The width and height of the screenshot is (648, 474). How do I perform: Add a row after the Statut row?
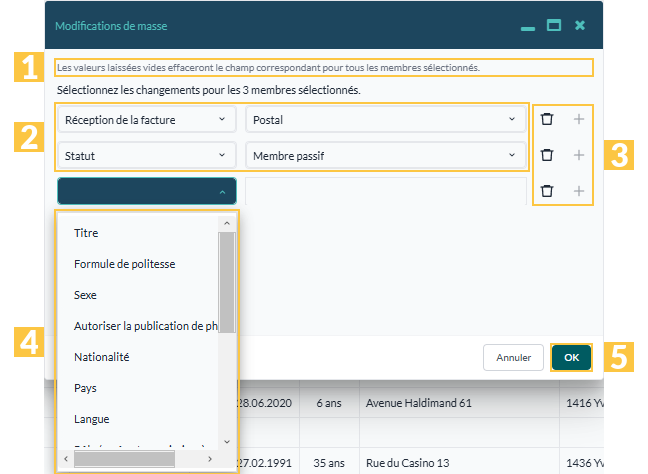(x=579, y=155)
